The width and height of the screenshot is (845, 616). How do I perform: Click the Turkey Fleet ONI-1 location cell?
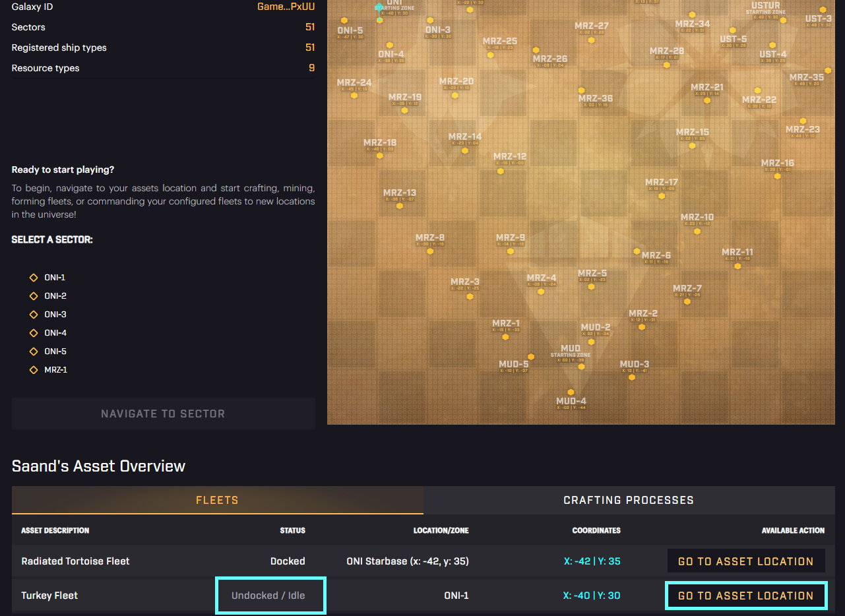(x=456, y=596)
